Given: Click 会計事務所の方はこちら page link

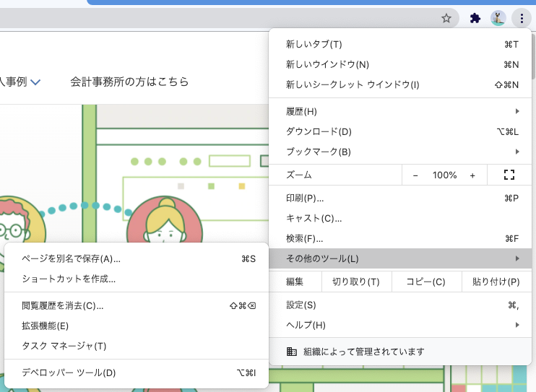Looking at the screenshot, I should click(129, 82).
